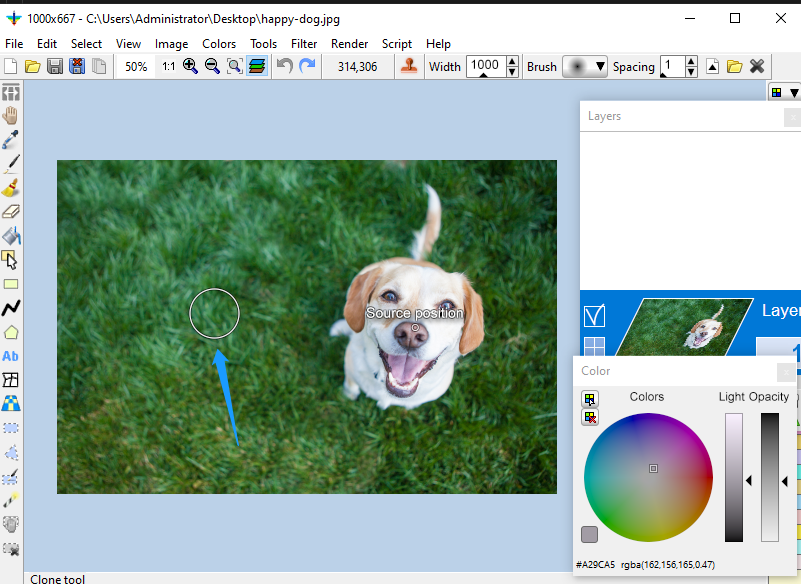Open the panel options dropdown arrow top-right

click(794, 91)
